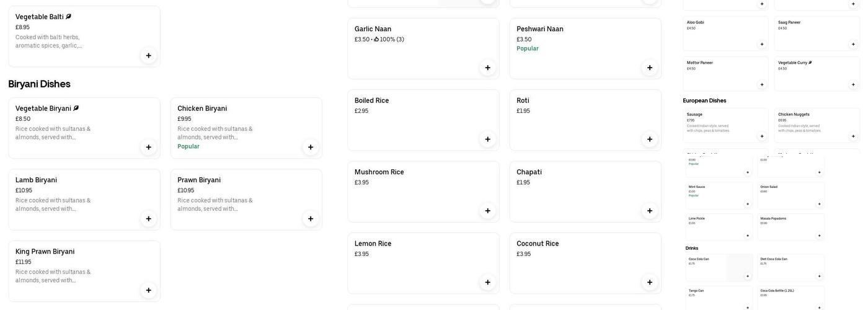
Task: Click plus button on King Prawn Biryani
Action: point(149,290)
